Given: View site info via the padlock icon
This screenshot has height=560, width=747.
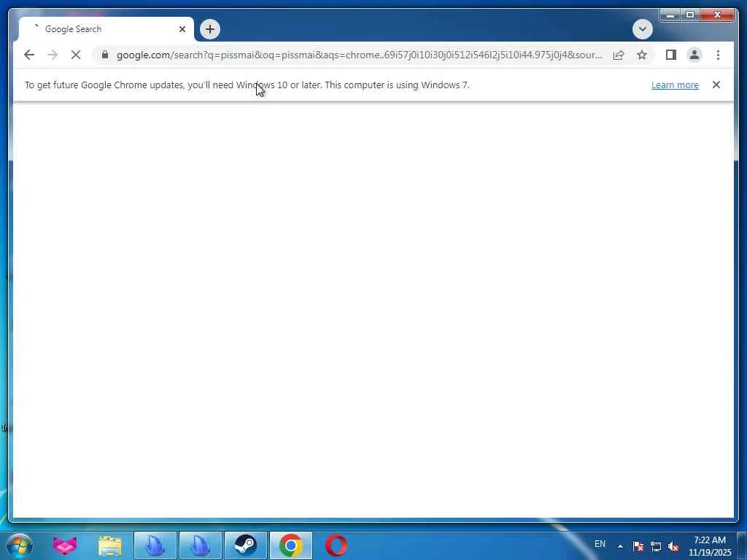Looking at the screenshot, I should click(x=105, y=55).
